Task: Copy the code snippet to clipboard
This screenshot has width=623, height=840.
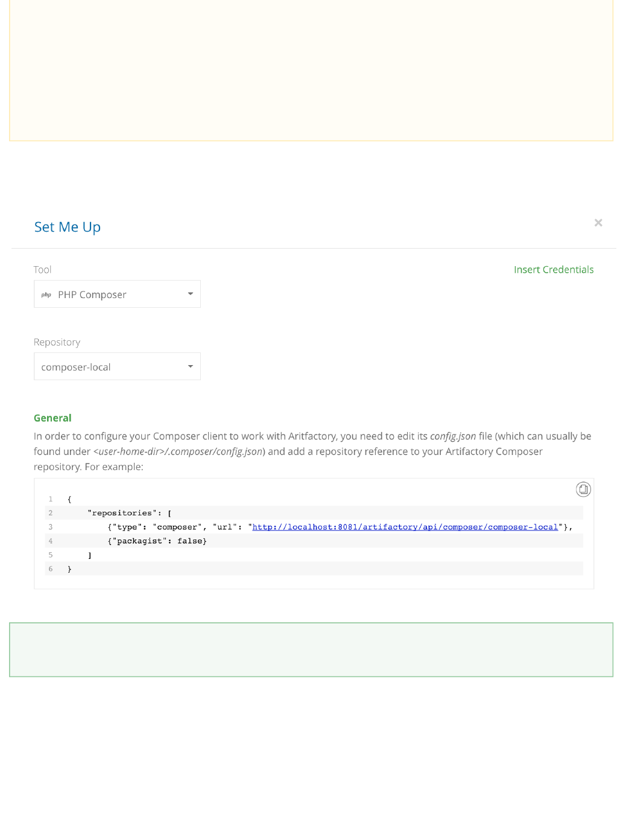Action: 583,489
